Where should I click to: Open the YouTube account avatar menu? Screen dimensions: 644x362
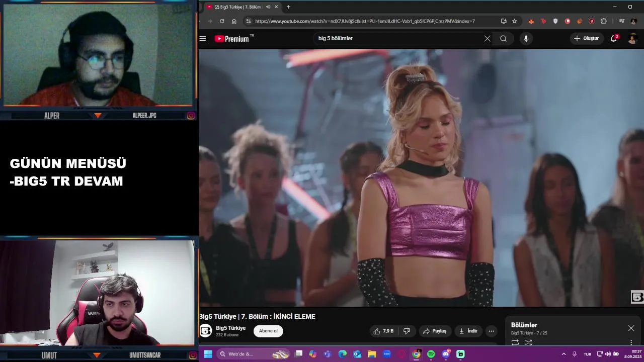click(x=633, y=39)
